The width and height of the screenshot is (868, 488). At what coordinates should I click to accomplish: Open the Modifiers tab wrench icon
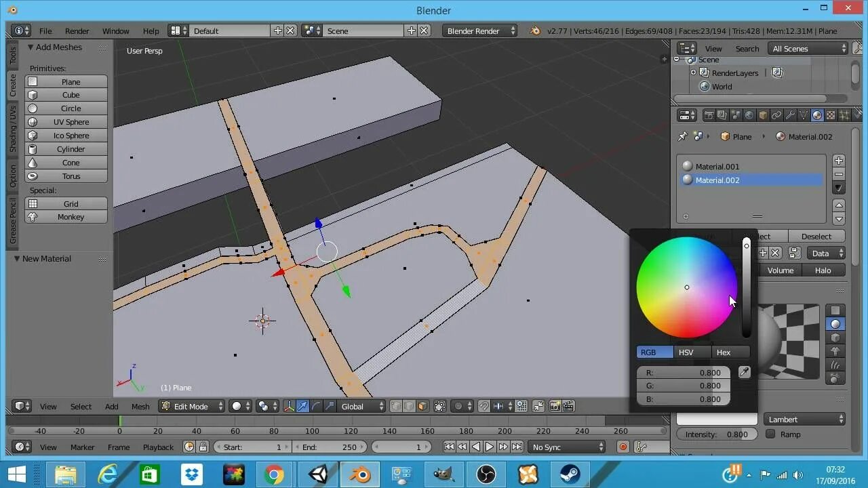click(790, 115)
